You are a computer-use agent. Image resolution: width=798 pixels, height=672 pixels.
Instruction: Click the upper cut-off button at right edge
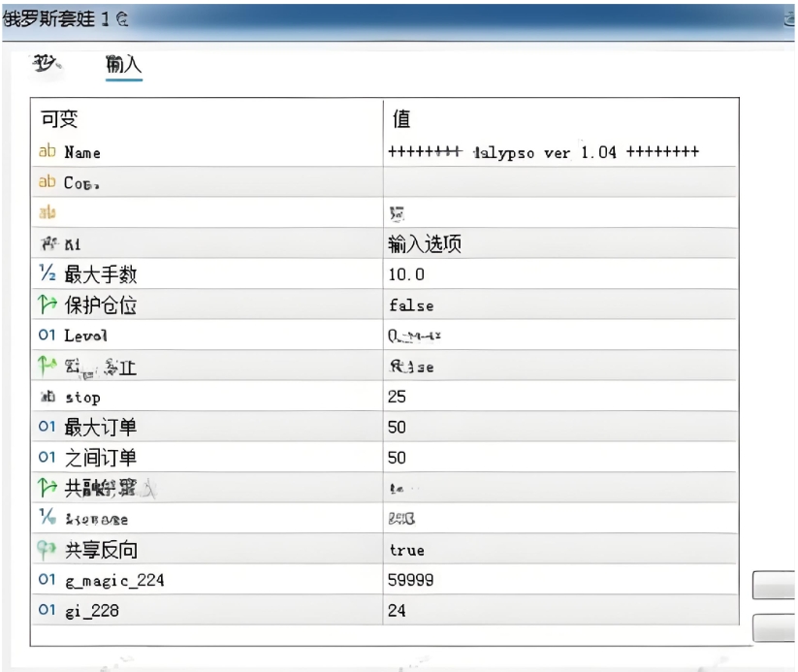[774, 585]
